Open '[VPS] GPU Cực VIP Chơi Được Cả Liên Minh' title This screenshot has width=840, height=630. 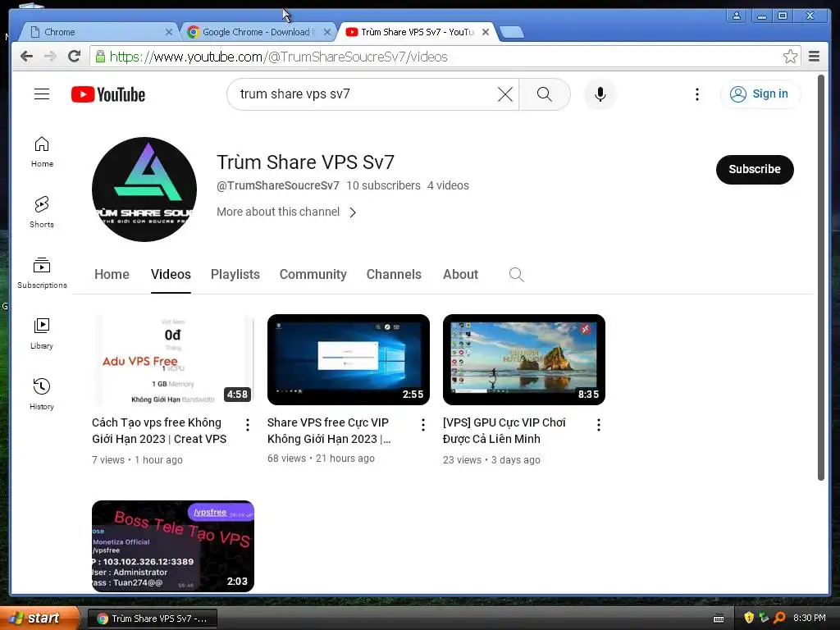point(504,431)
